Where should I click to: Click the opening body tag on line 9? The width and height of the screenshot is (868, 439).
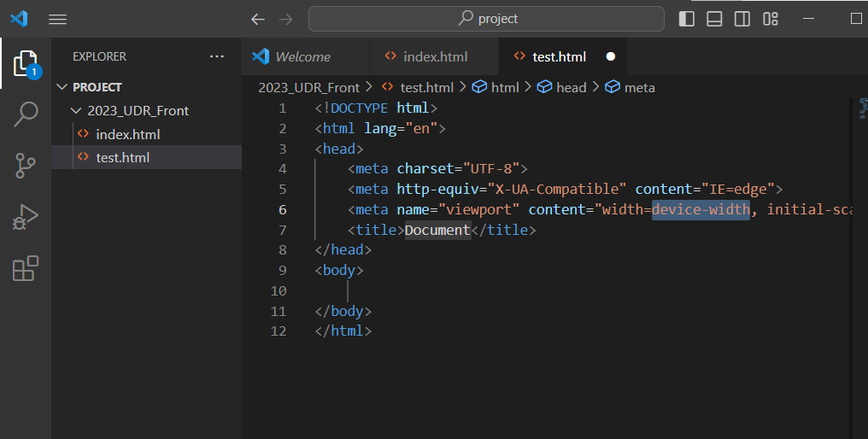click(x=339, y=270)
